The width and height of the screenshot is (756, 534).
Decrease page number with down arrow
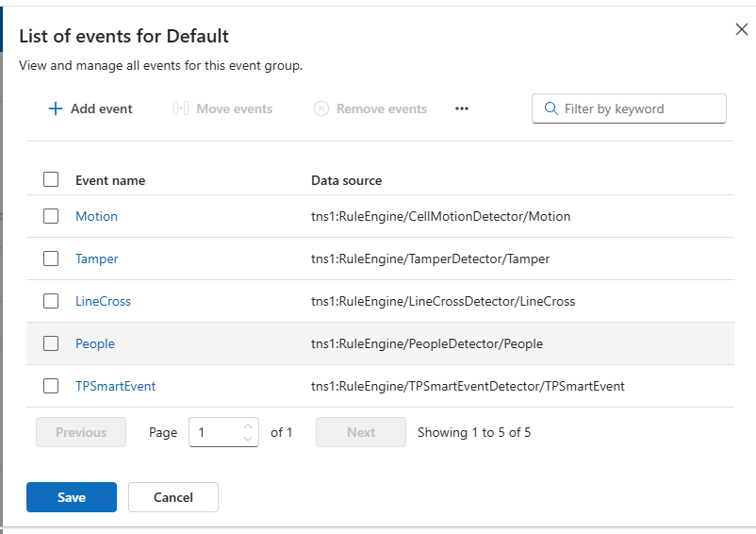pos(248,439)
